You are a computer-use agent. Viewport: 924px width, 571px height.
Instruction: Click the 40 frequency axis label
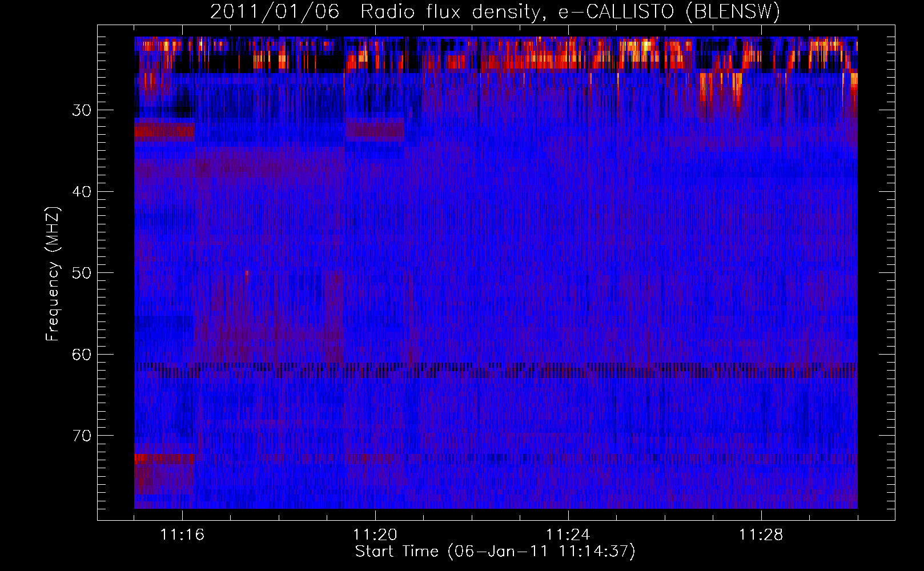click(x=82, y=192)
